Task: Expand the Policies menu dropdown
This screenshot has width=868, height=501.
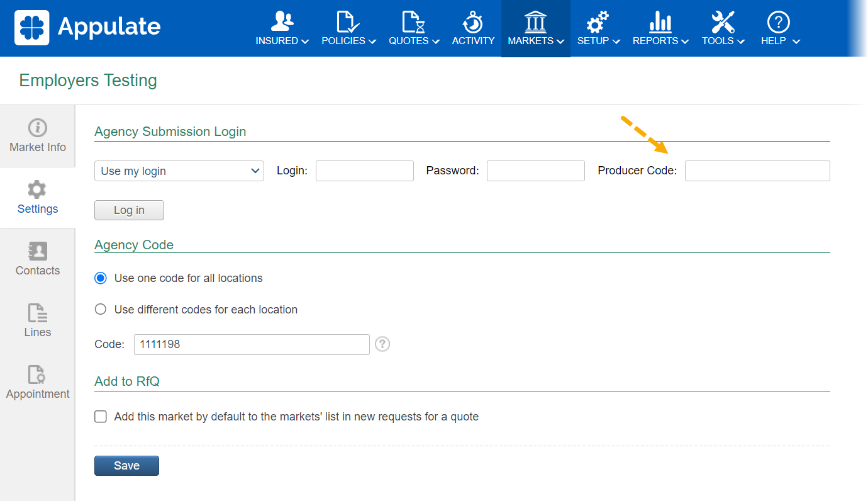Action: tap(348, 41)
